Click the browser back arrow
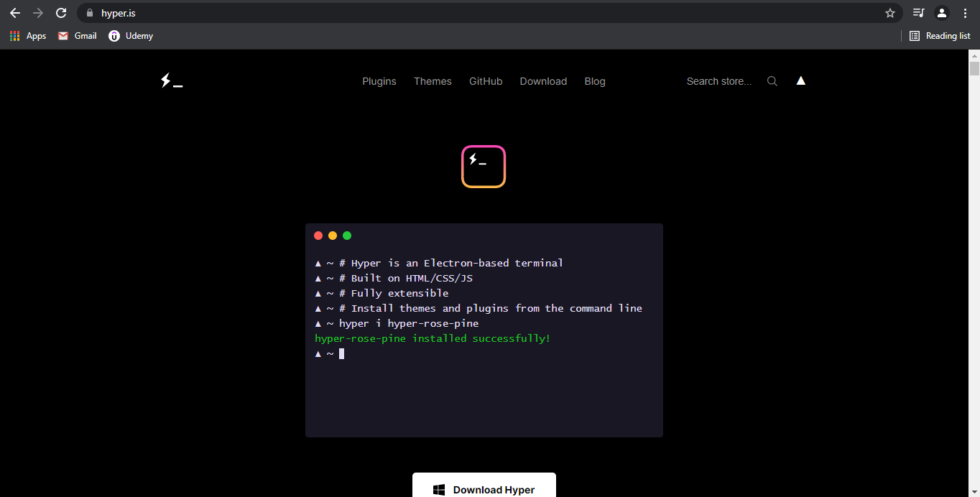Image resolution: width=980 pixels, height=497 pixels. (x=14, y=13)
